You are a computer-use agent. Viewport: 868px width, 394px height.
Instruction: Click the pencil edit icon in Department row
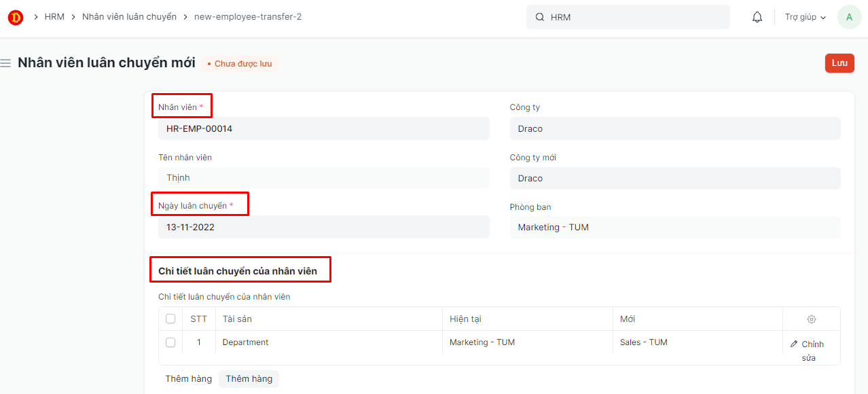click(794, 344)
